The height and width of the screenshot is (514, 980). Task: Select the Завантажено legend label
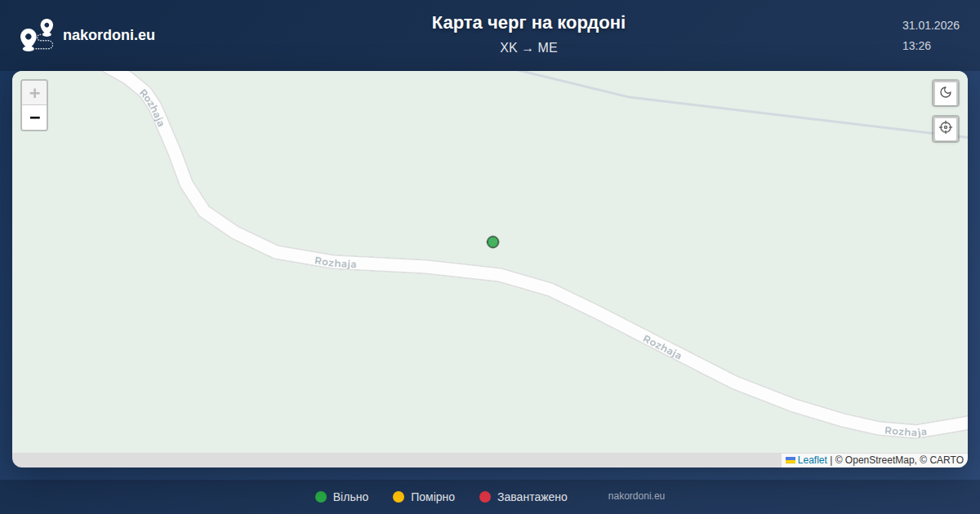click(532, 497)
